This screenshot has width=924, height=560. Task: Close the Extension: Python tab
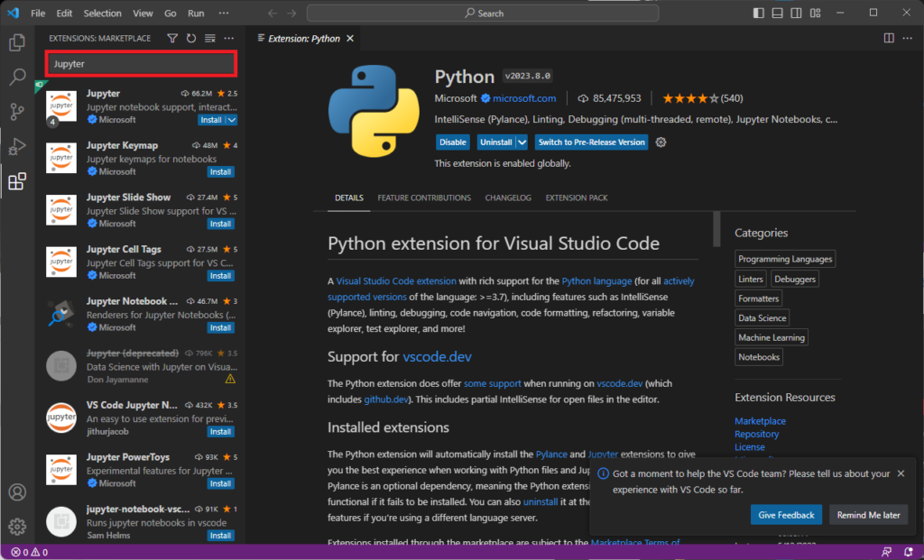tap(350, 38)
